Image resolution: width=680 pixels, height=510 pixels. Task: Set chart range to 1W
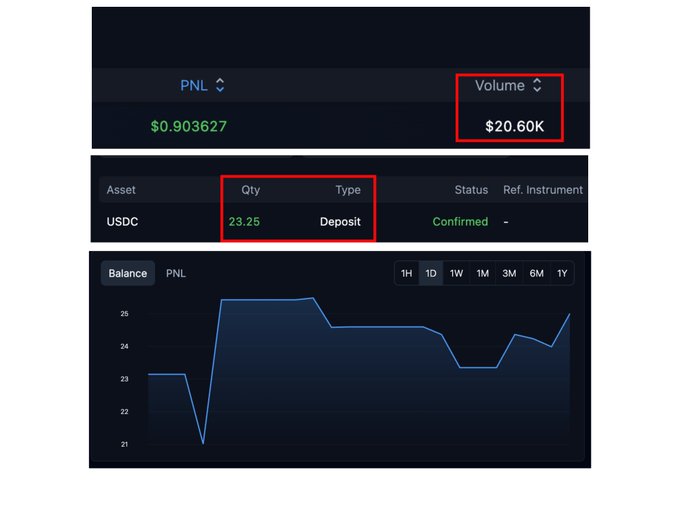coord(456,273)
